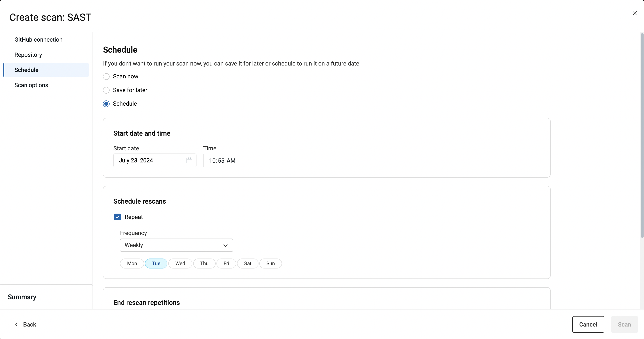Choose the Save for later radio option
This screenshot has width=644, height=339.
(106, 90)
